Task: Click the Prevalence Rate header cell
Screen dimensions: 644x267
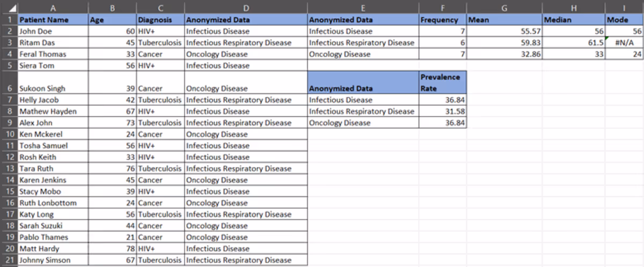Action: coord(443,83)
